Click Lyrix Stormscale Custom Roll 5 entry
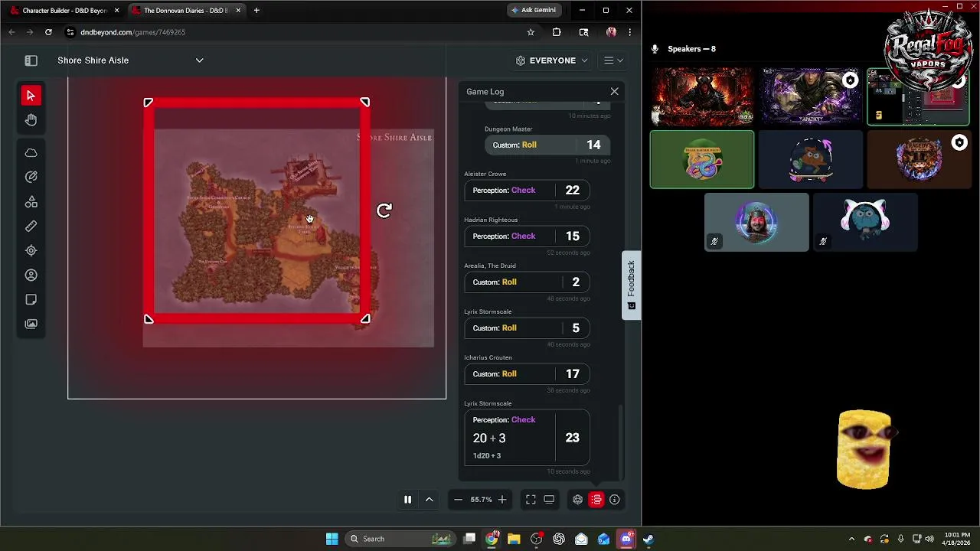 [527, 328]
